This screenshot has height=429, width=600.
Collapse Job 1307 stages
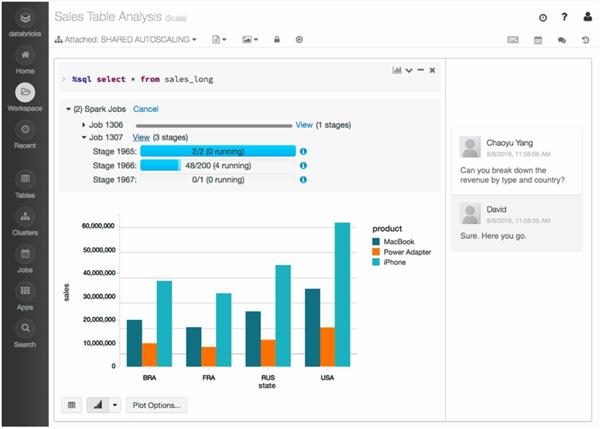tap(83, 137)
